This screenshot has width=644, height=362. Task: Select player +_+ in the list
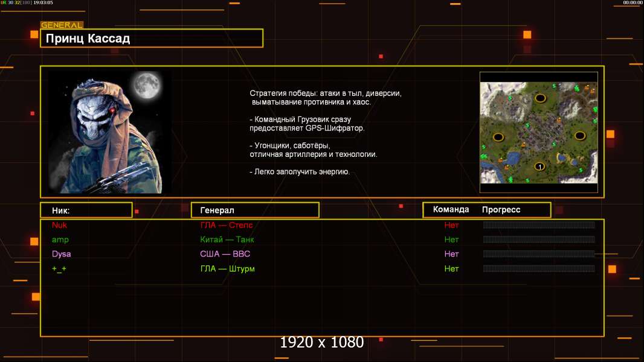59,268
